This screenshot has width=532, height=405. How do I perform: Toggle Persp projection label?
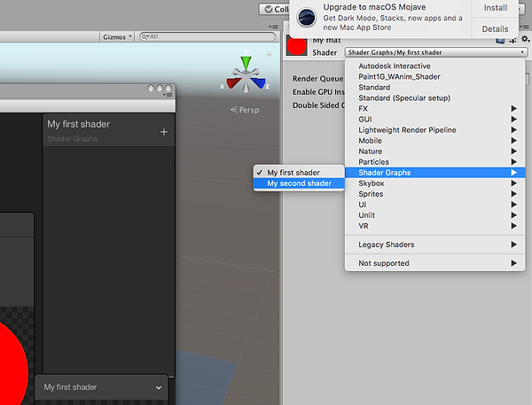click(245, 110)
